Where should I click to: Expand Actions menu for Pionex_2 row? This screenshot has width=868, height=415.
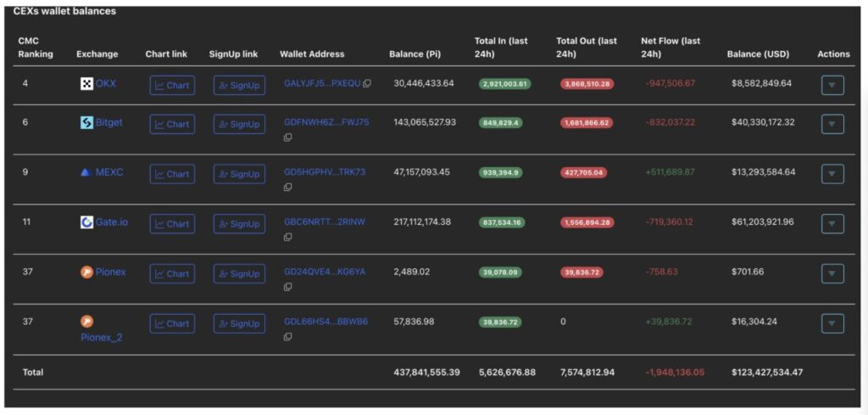[832, 323]
